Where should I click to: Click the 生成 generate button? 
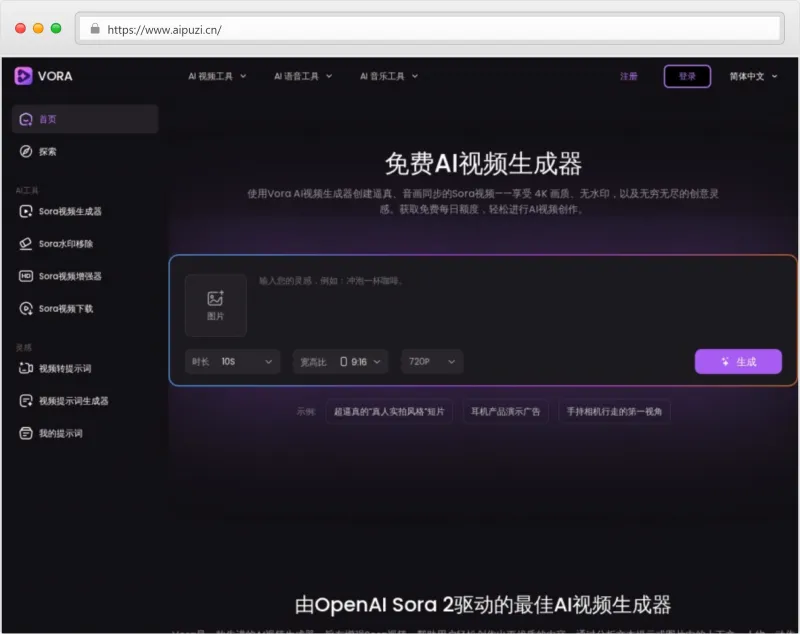738,361
